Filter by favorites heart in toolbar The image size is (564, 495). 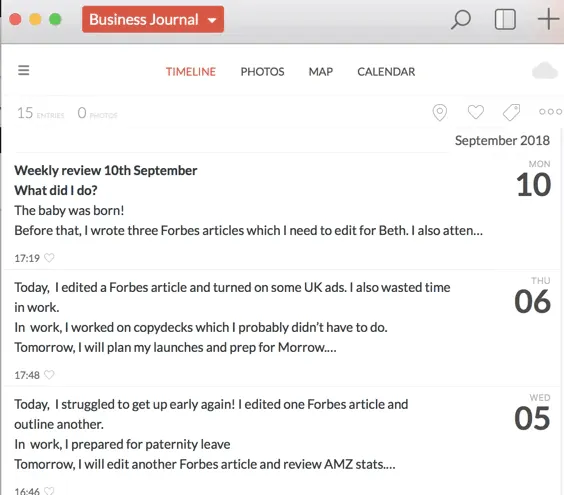(476, 112)
